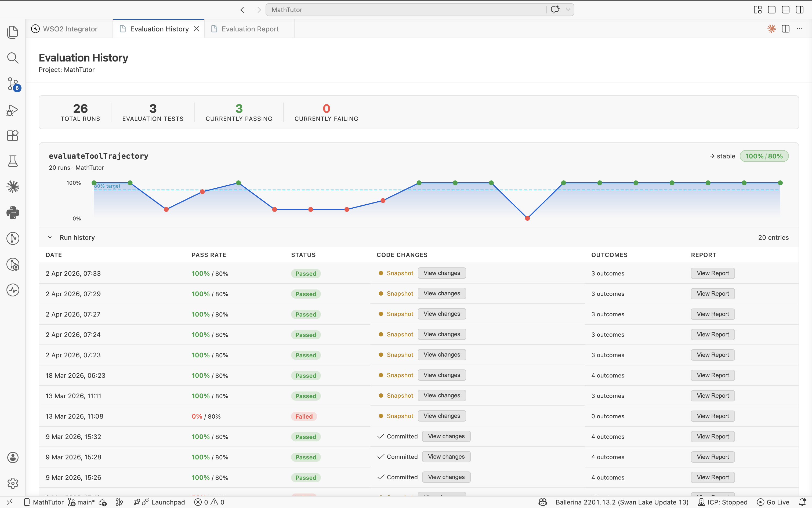The image size is (812, 508).
Task: Open the editor More Actions ellipsis menu
Action: [800, 29]
